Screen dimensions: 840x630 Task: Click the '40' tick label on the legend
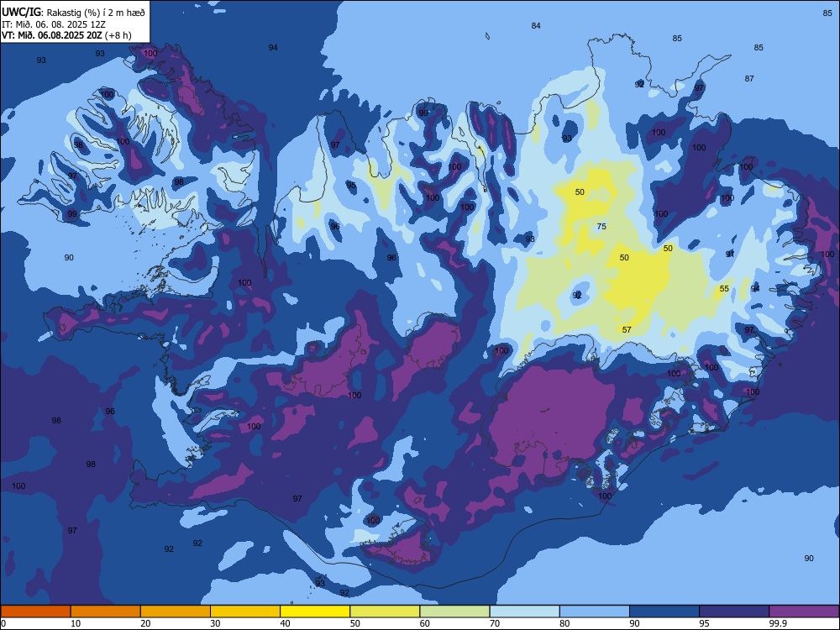click(285, 623)
